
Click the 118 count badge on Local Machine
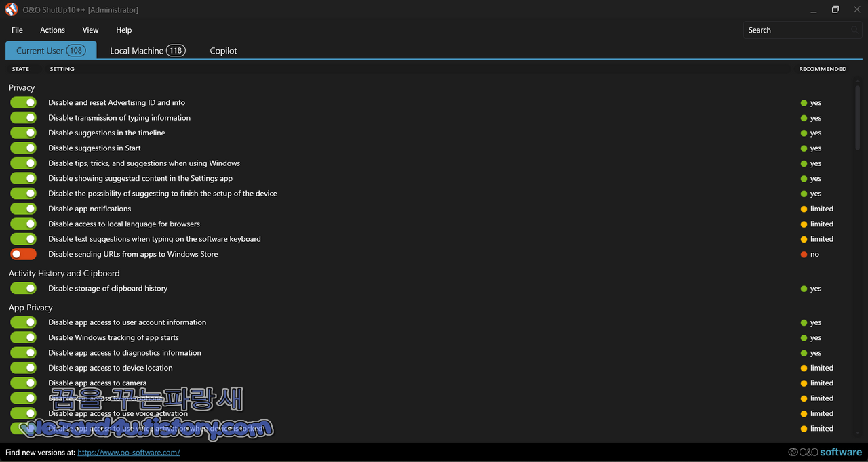[176, 50]
